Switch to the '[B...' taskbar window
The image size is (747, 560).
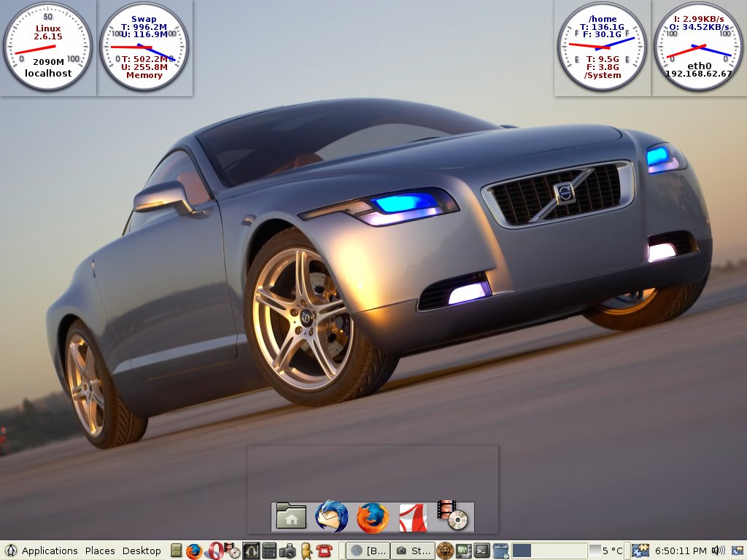[x=368, y=551]
